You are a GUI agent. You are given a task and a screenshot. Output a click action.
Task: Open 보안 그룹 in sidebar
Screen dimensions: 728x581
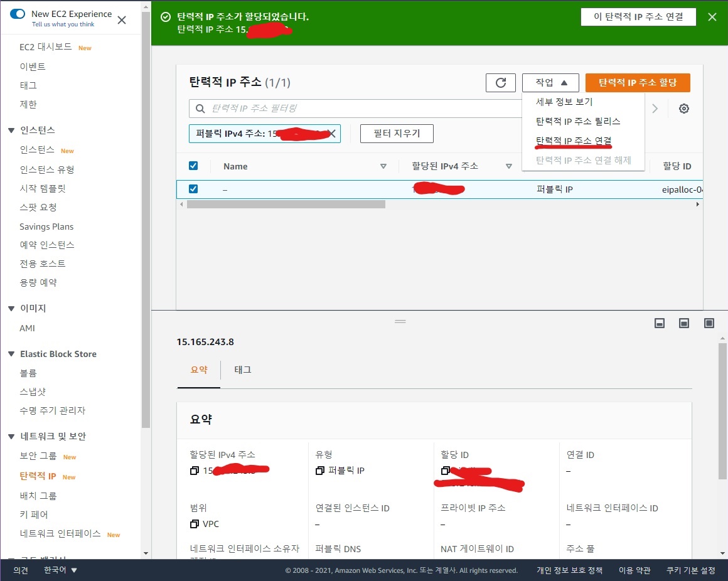coord(38,456)
